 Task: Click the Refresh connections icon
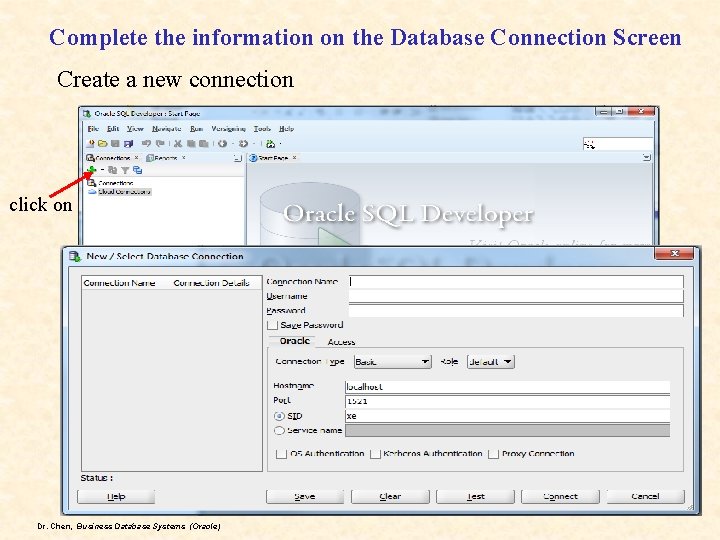click(x=112, y=170)
